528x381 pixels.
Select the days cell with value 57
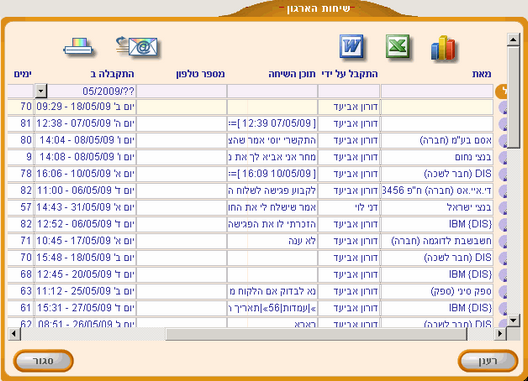(x=20, y=208)
